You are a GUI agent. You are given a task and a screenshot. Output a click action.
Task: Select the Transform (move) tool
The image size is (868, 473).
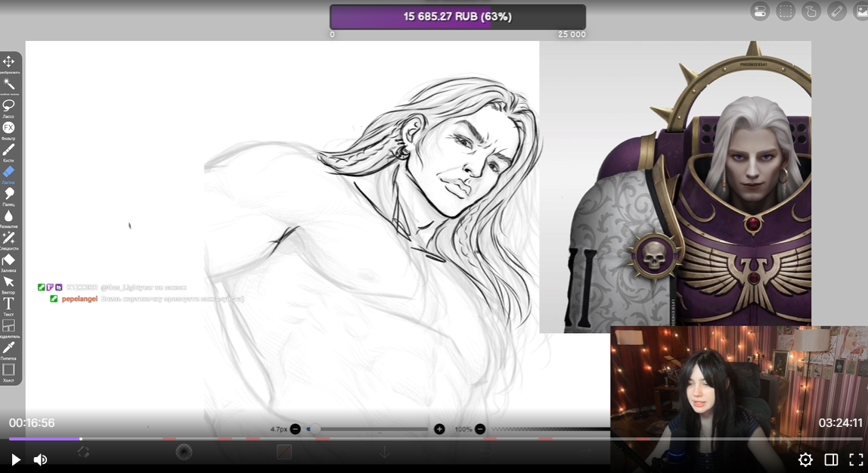pyautogui.click(x=9, y=61)
